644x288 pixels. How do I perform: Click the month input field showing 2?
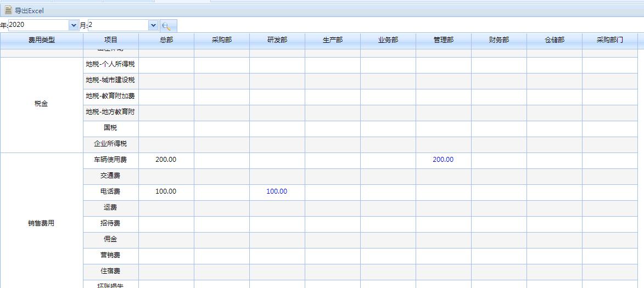[119, 25]
